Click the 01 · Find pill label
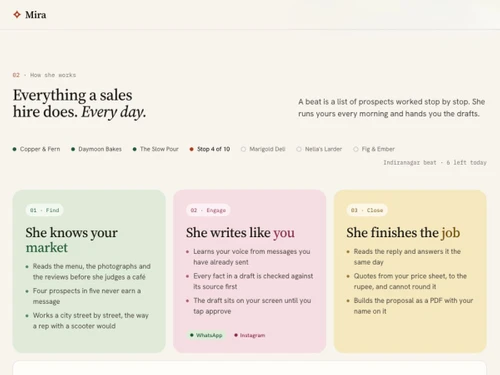 point(45,210)
